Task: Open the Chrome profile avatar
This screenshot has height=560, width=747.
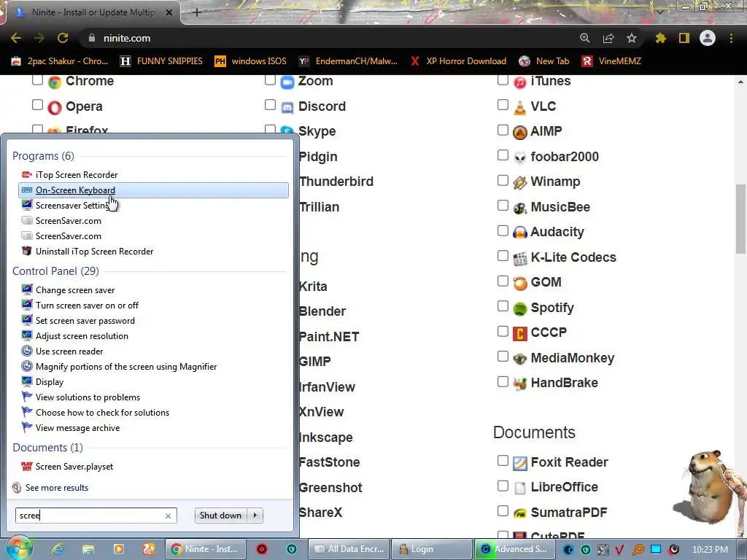Action: point(708,38)
